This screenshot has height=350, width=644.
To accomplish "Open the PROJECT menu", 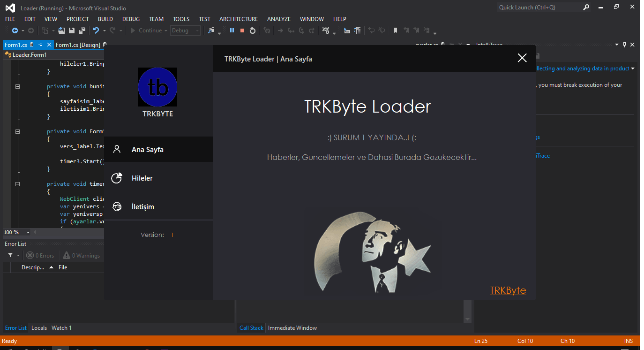I will pos(78,19).
